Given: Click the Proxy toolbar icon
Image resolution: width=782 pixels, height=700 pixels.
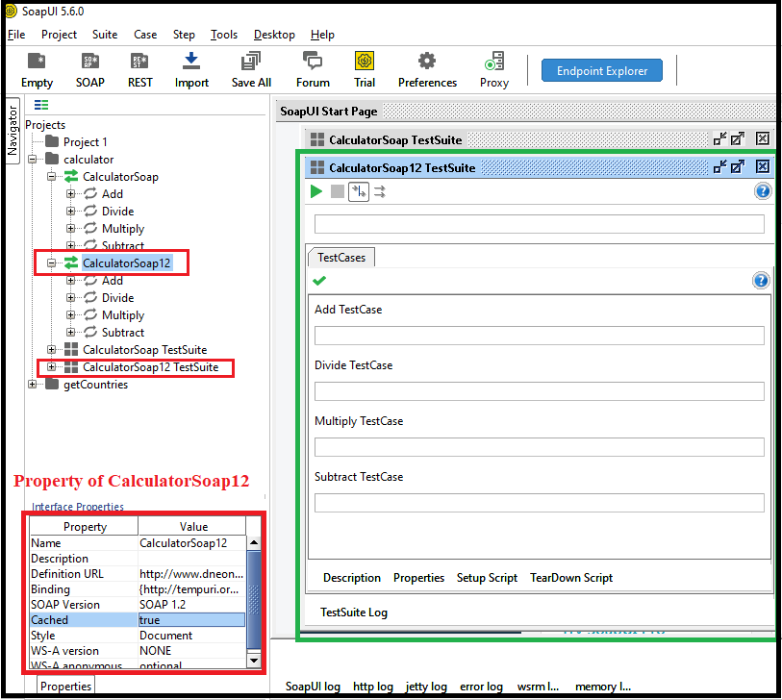Looking at the screenshot, I should click(x=494, y=61).
